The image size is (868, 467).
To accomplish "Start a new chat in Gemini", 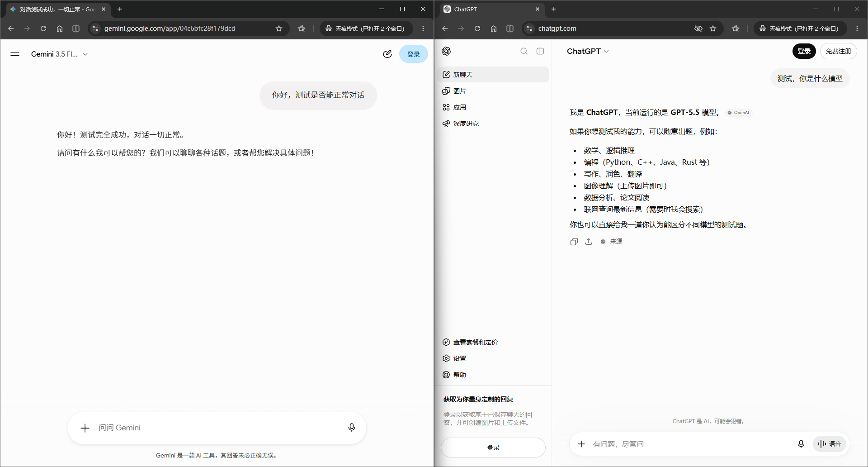I will pyautogui.click(x=387, y=54).
